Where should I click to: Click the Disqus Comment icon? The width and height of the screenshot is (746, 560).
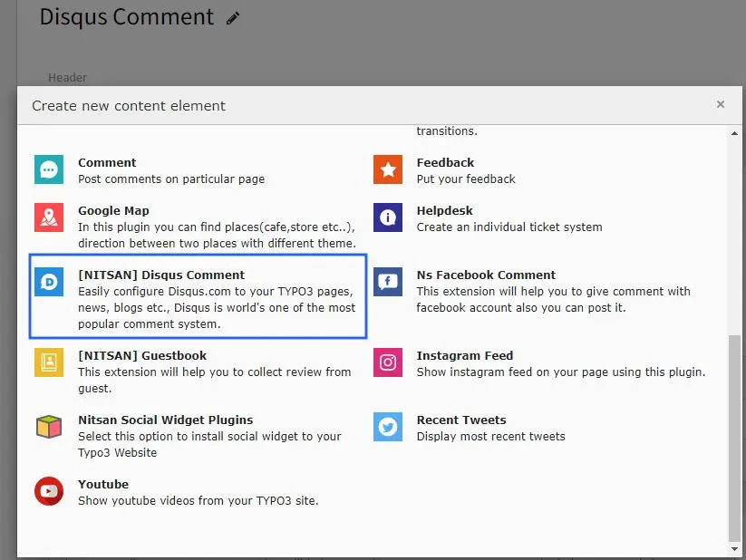[x=49, y=282]
